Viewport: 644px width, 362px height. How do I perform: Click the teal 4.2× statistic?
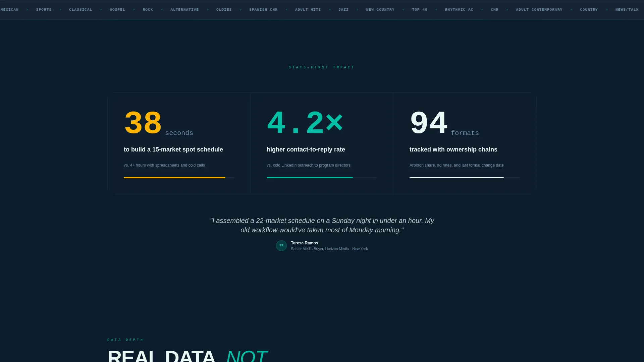305,123
